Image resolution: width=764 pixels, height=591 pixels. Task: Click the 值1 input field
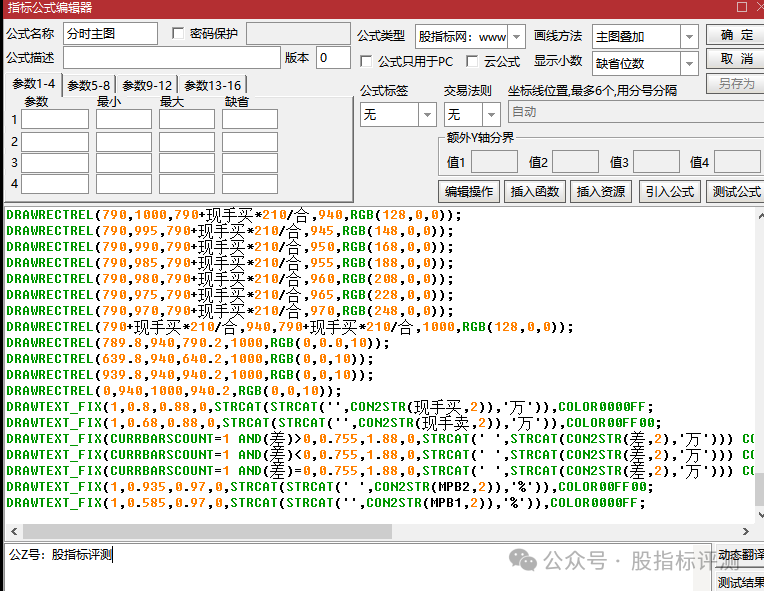(x=494, y=161)
